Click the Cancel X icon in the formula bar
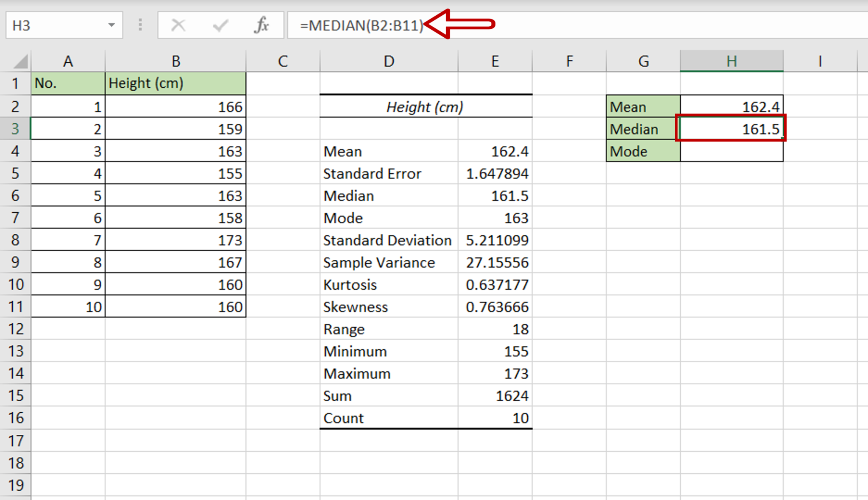The image size is (868, 500). [178, 25]
